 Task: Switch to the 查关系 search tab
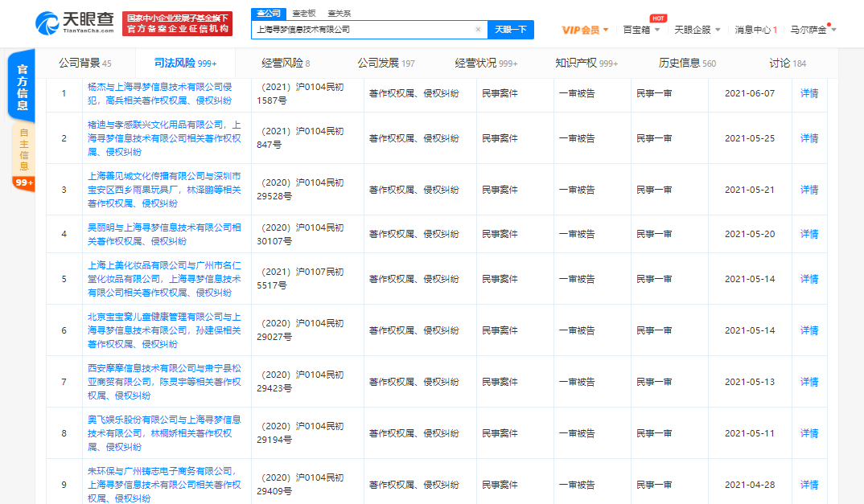339,13
